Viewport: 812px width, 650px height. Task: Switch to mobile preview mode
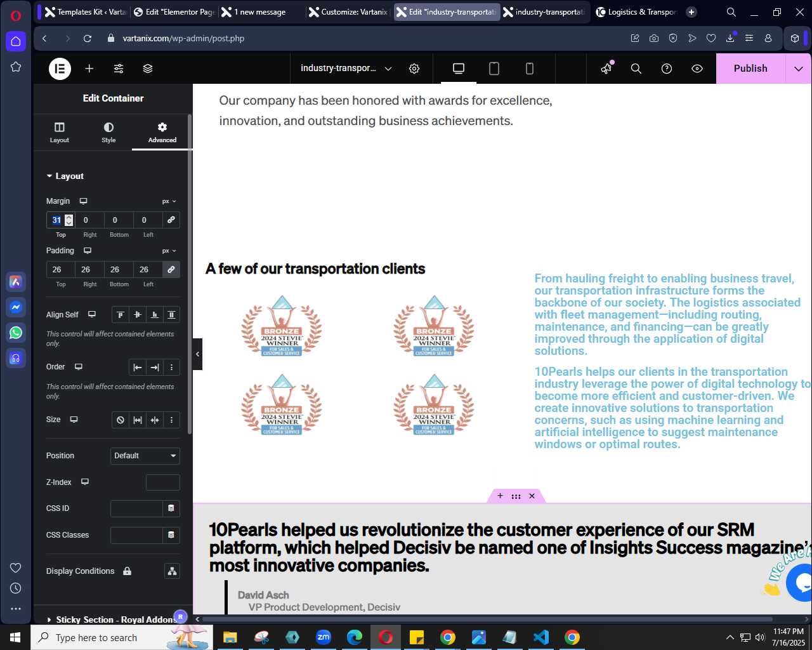[x=530, y=69]
